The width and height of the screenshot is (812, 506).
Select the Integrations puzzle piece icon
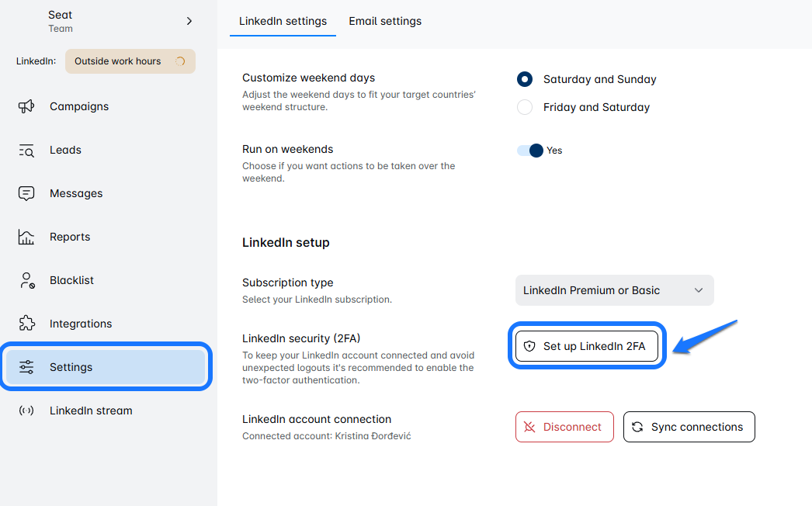pyautogui.click(x=26, y=324)
